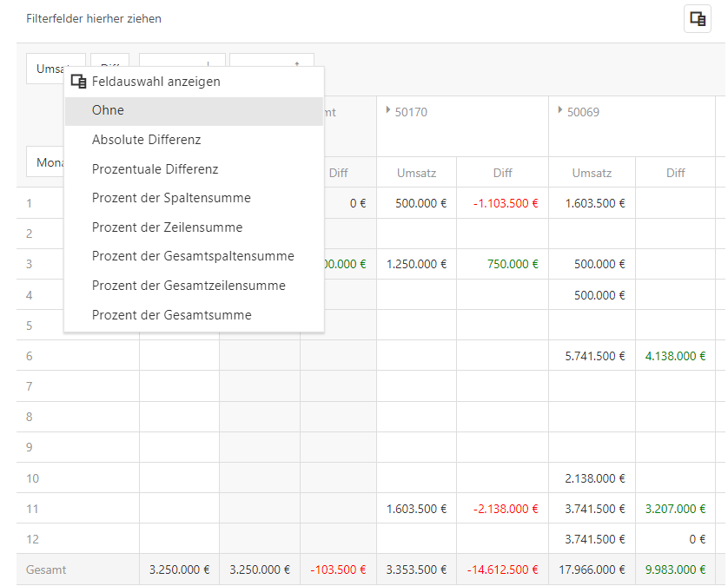
Task: Click the row field chip beginning 'Mona'
Action: coord(45,162)
